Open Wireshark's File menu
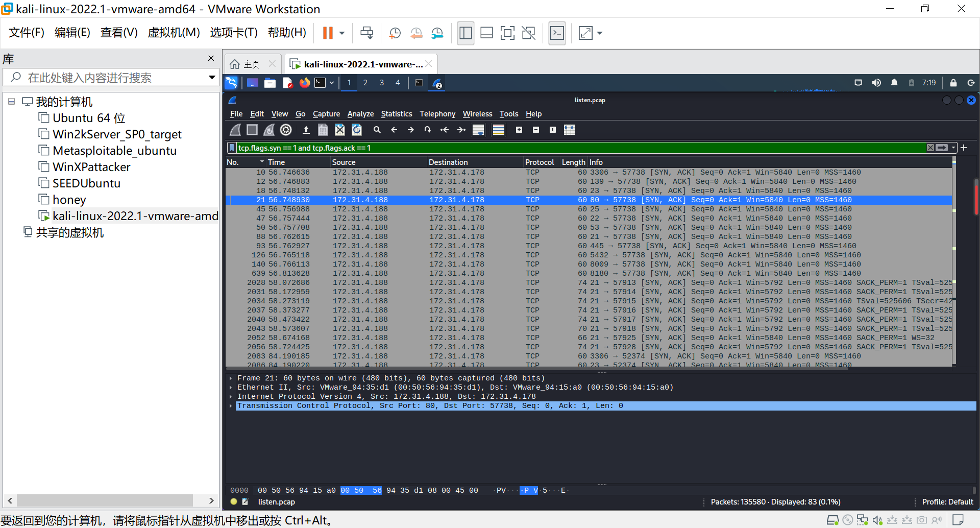Viewport: 980px width, 528px height. click(236, 114)
